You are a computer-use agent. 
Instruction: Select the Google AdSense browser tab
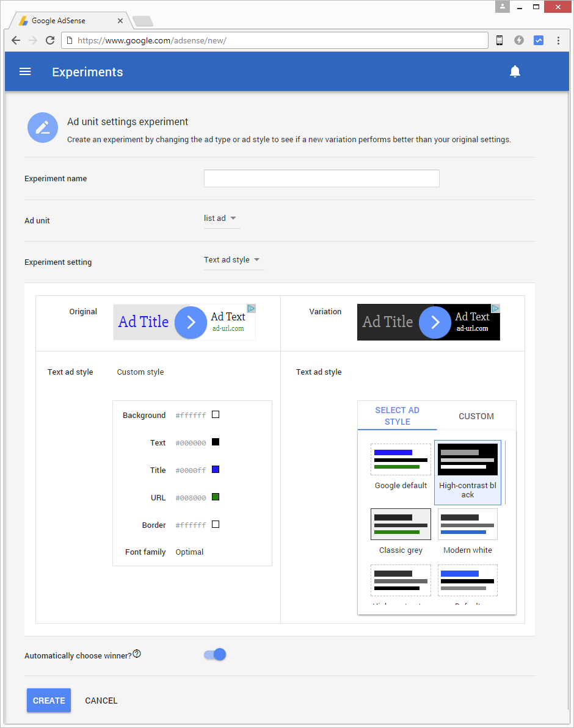tap(70, 21)
